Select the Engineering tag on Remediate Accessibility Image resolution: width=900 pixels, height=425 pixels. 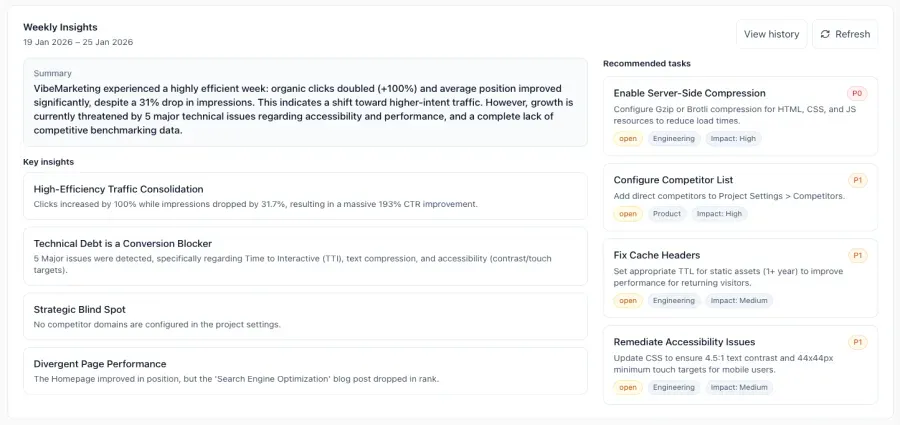674,388
